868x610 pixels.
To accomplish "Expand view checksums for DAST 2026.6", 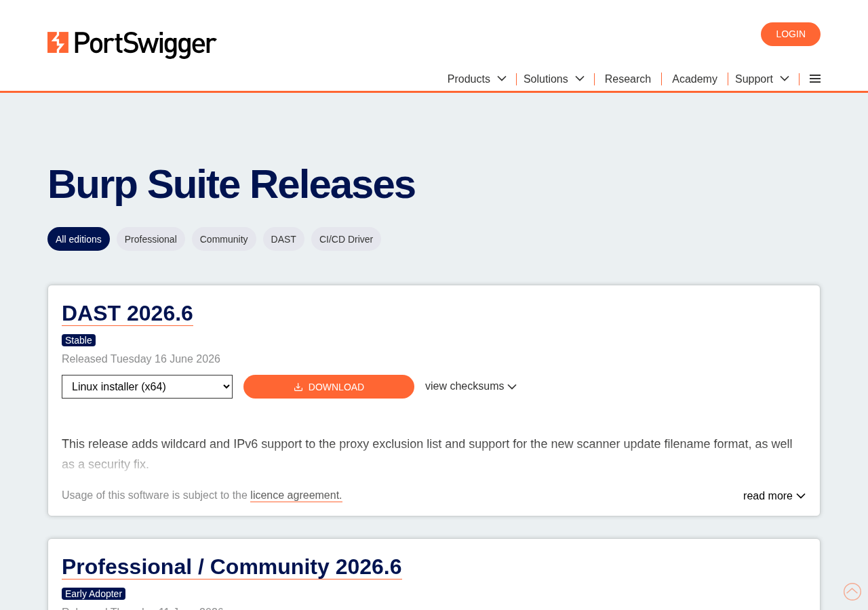I will point(471,386).
